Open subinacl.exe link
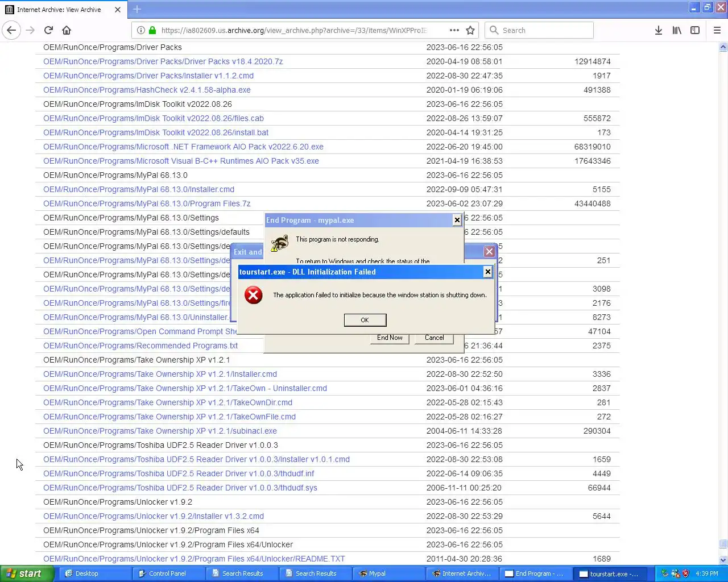 click(x=160, y=431)
